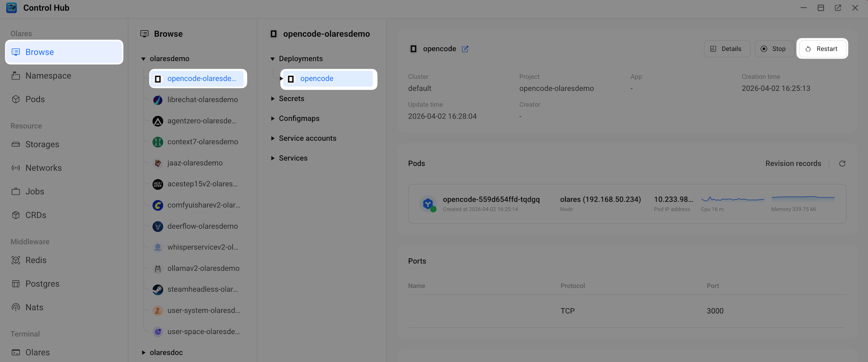Screen dimensions: 868x362
Task: Click the librechat-olaresdemo app icon
Action: pos(158,100)
